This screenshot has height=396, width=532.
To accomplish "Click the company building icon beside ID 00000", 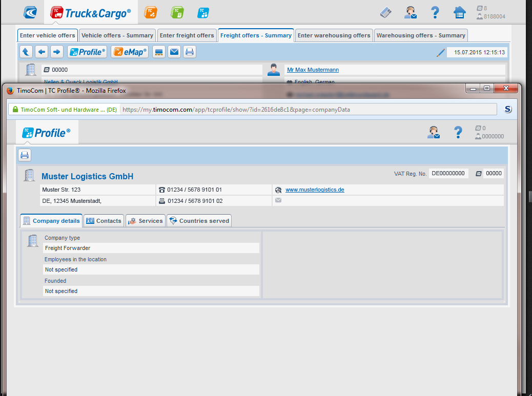I will coord(31,70).
